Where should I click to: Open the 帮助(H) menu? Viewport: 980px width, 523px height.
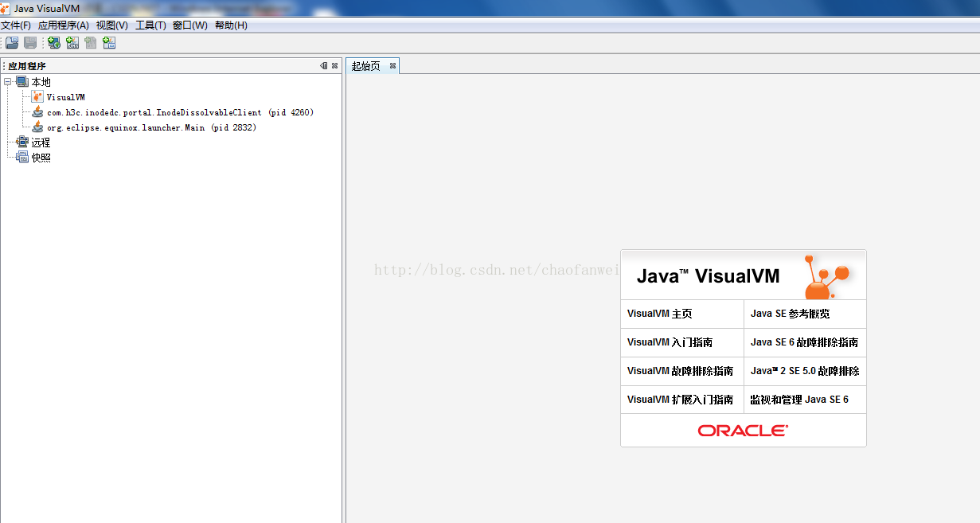(x=231, y=25)
